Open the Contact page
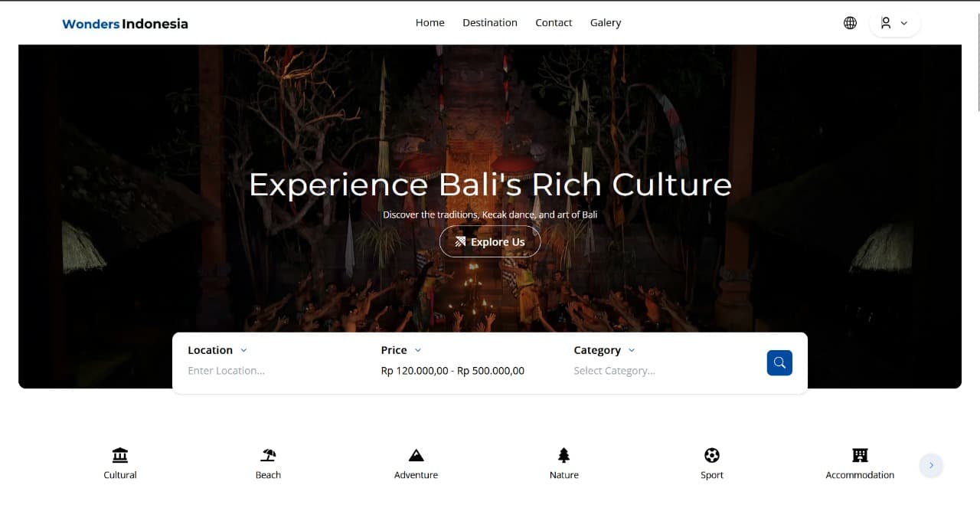 point(553,22)
